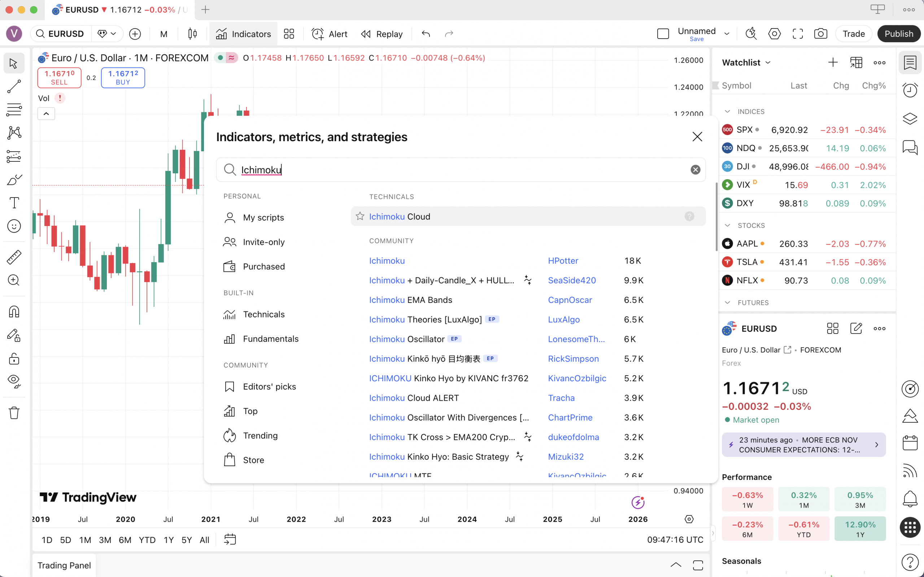Image resolution: width=924 pixels, height=577 pixels.
Task: Favorite Ichimoku Cloud using the star
Action: pos(359,216)
